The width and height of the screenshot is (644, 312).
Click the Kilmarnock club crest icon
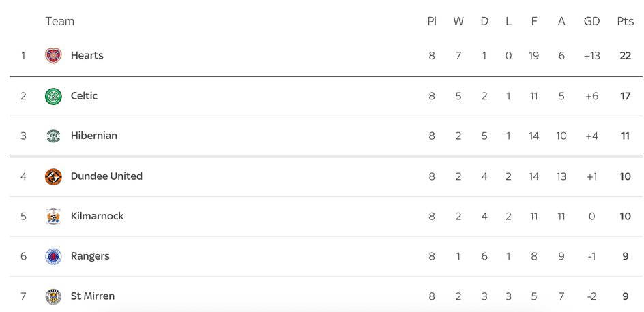(x=53, y=217)
